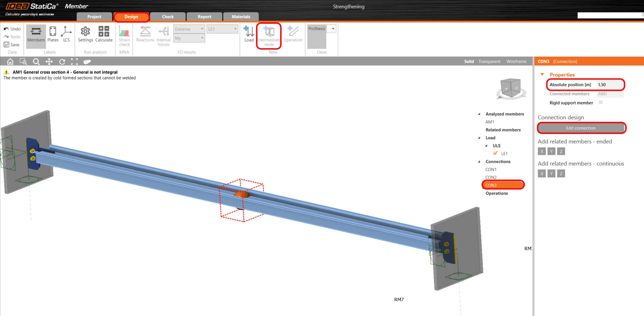
Task: Click the Load icon in ribbon
Action: tap(249, 34)
